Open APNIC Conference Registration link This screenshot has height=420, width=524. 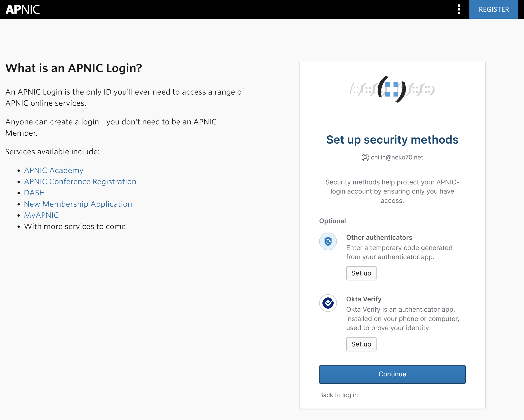point(80,181)
